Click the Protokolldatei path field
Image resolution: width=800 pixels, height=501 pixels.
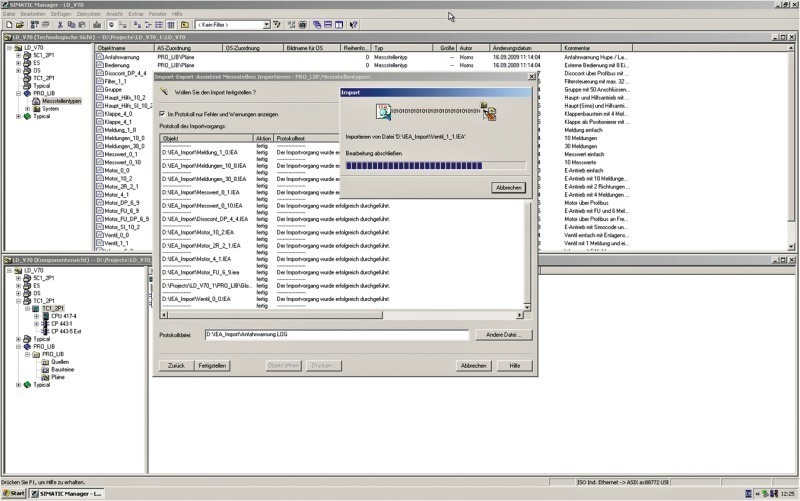tap(336, 334)
